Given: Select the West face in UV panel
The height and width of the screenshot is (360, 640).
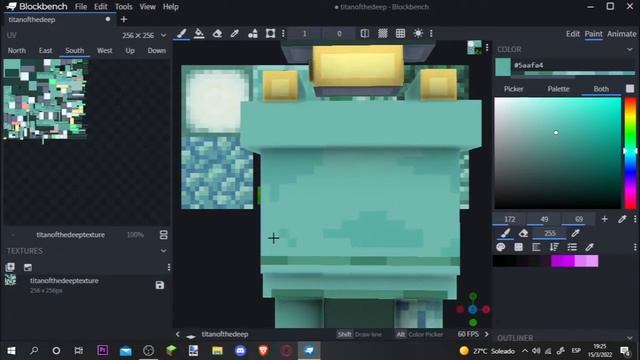Looking at the screenshot, I should [104, 51].
